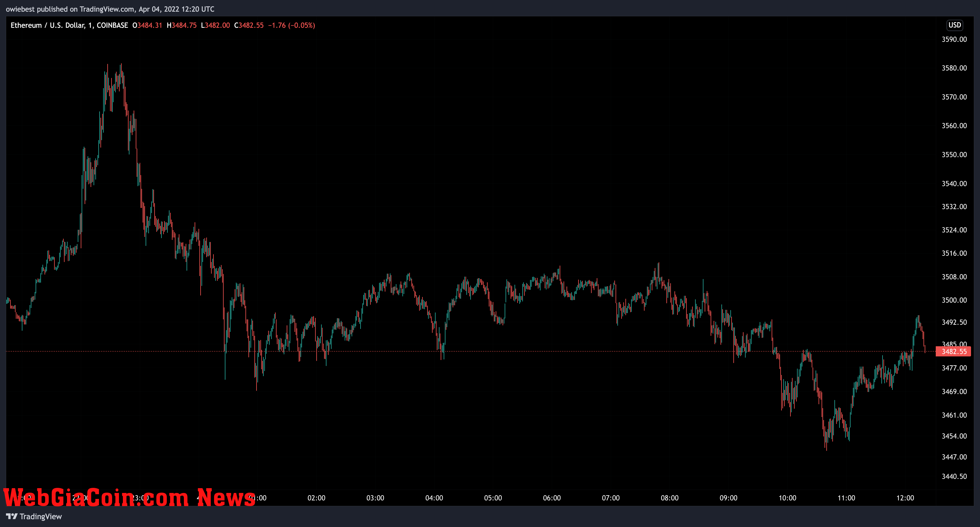Click the 3500.00 price axis label
This screenshot has width=980, height=527.
tap(954, 300)
